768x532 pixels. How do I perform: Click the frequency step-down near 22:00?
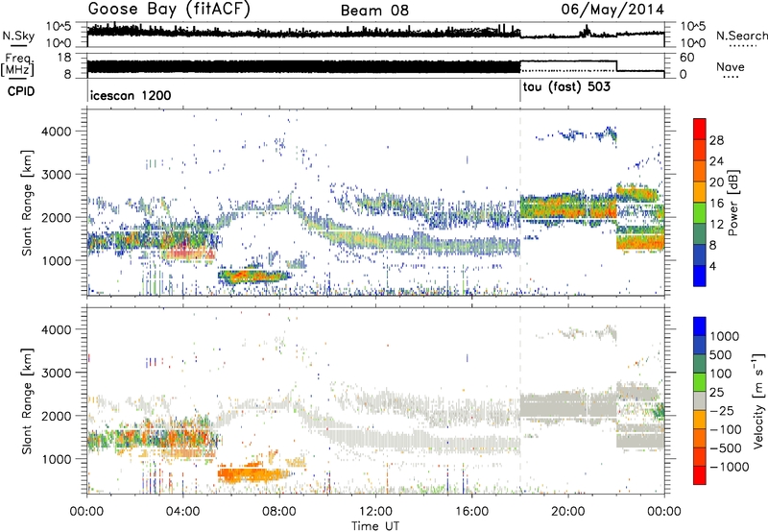click(x=616, y=66)
